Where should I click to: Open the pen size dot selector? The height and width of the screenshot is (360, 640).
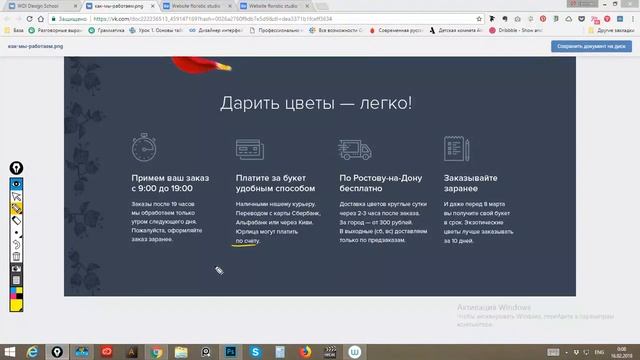(16, 233)
